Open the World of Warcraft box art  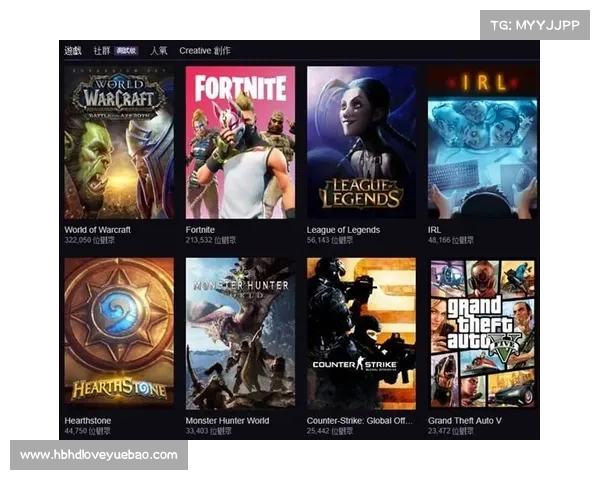point(119,142)
